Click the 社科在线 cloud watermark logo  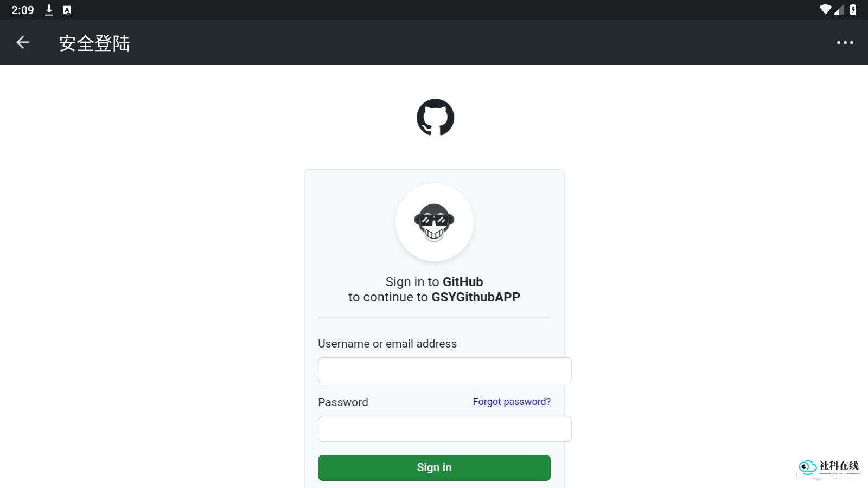pyautogui.click(x=828, y=467)
